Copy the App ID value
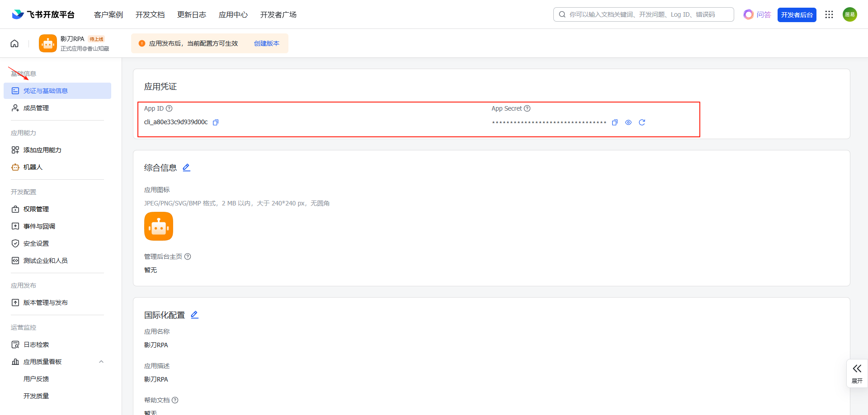 [x=216, y=122]
